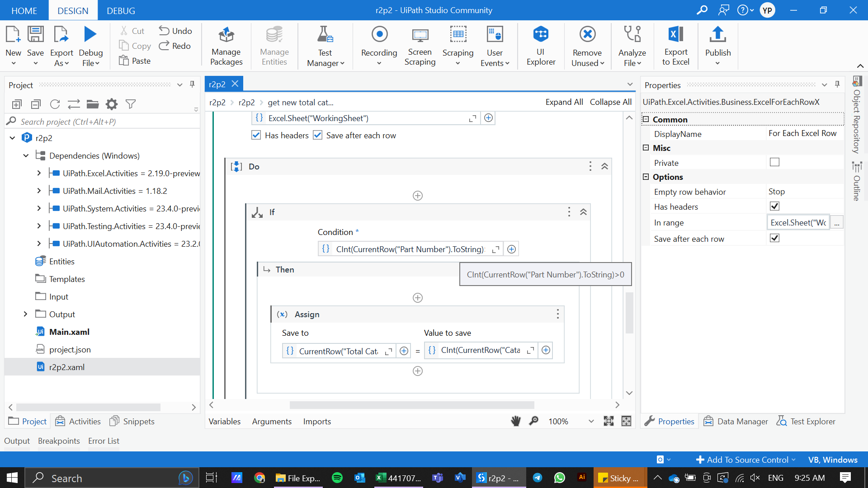868x488 pixels.
Task: Click the Debug File play icon
Action: click(90, 34)
